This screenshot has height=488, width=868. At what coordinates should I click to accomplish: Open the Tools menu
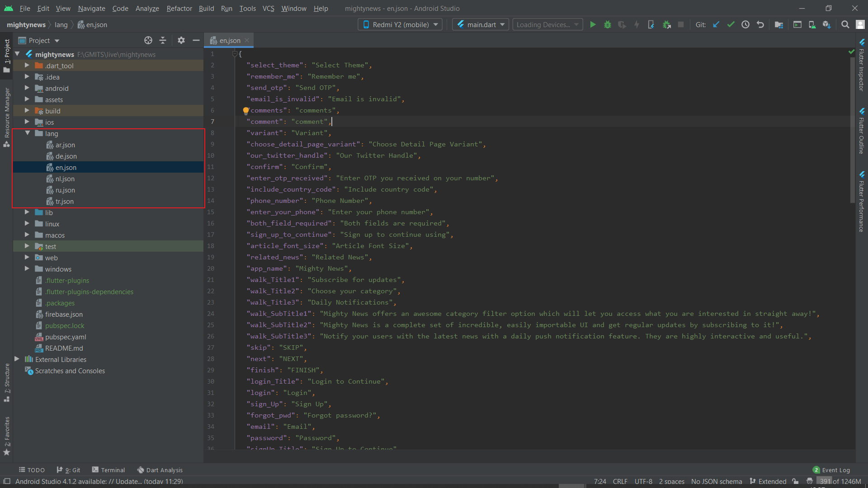pos(247,9)
